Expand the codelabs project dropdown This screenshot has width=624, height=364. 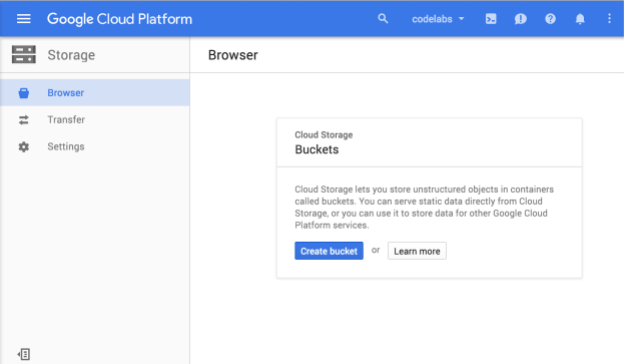click(438, 19)
